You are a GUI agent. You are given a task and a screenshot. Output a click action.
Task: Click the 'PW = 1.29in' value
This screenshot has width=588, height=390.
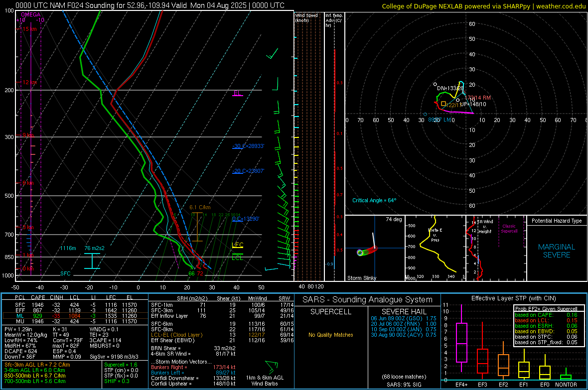[18, 329]
